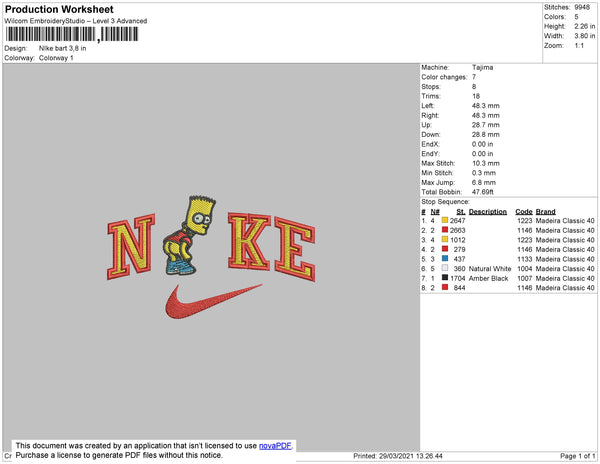600x464 pixels.
Task: Click the Color changes value 7
Action: tap(474, 77)
